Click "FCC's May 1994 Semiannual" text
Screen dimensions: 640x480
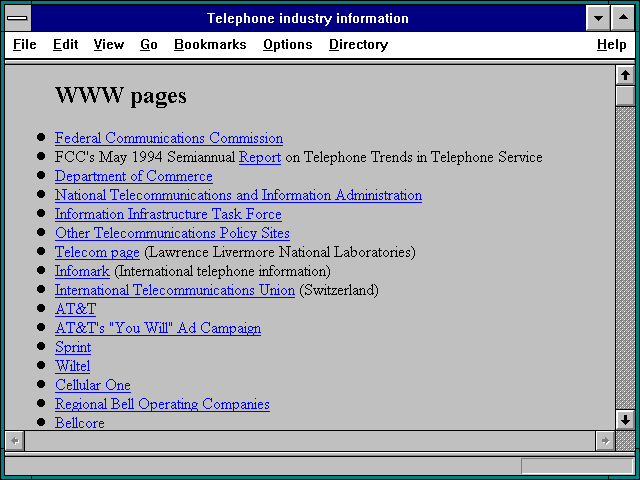point(145,158)
